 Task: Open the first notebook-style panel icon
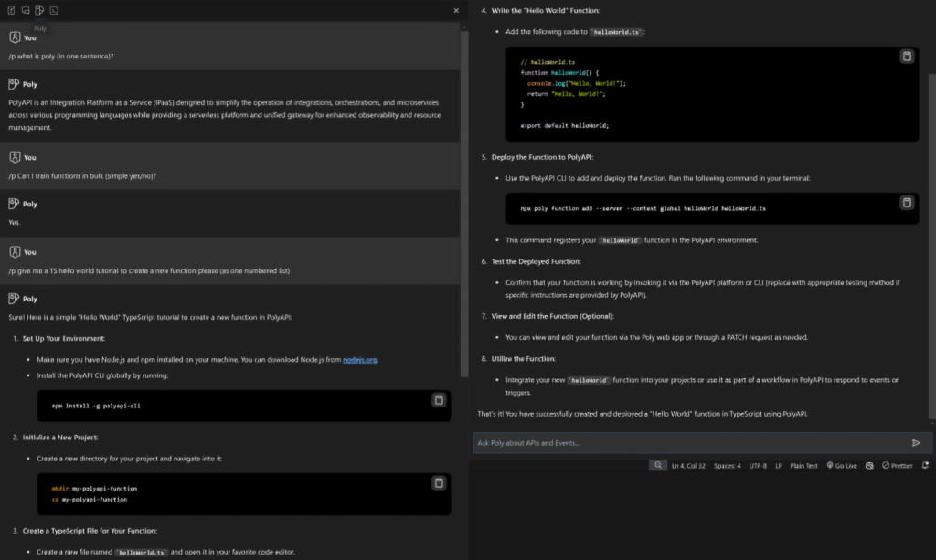[11, 10]
